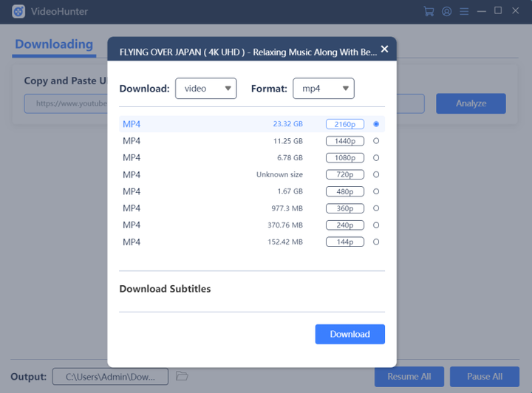Open the user account icon
The height and width of the screenshot is (393, 532).
point(446,12)
